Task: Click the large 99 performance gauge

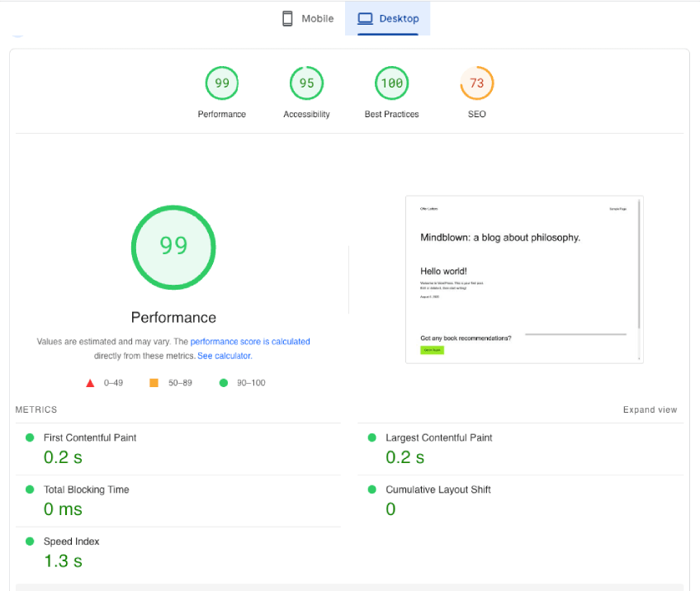Action: pos(173,248)
